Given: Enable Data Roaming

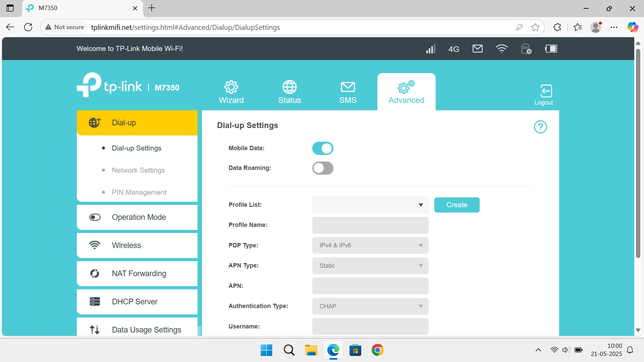Looking at the screenshot, I should (322, 168).
